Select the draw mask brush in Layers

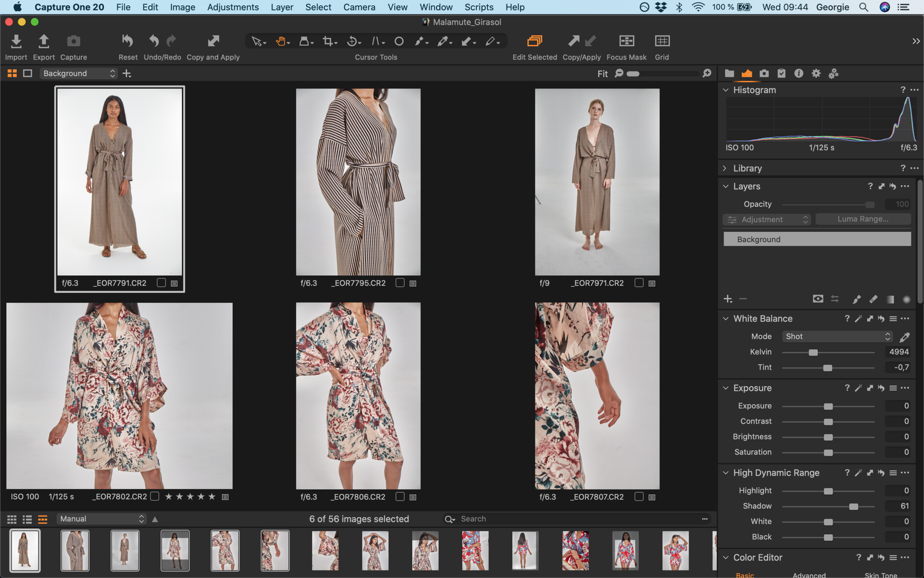pyautogui.click(x=856, y=299)
